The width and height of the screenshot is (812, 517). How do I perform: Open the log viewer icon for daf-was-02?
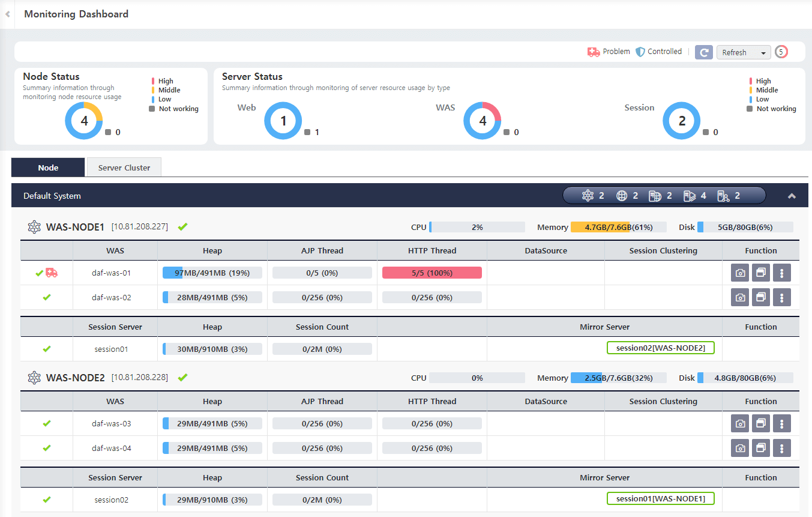coord(761,297)
